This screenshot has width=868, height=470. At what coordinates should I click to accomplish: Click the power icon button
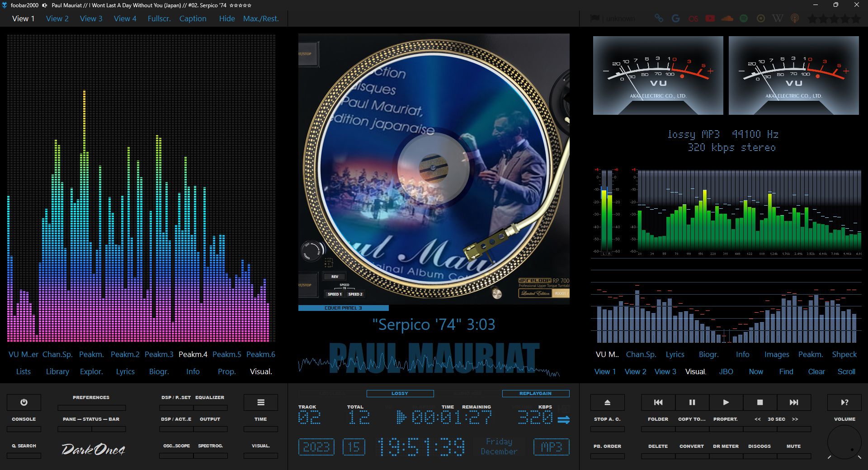point(24,402)
